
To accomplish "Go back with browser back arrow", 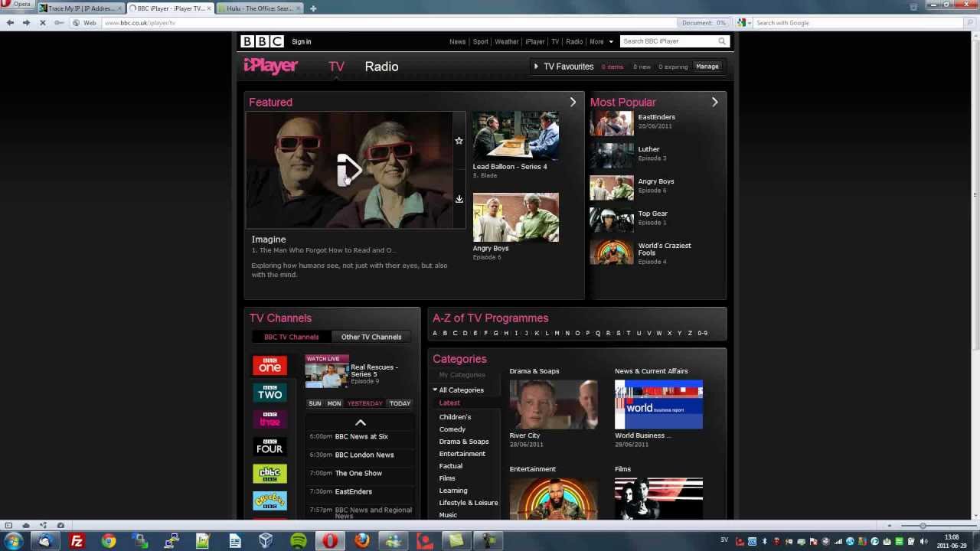I will point(10,23).
